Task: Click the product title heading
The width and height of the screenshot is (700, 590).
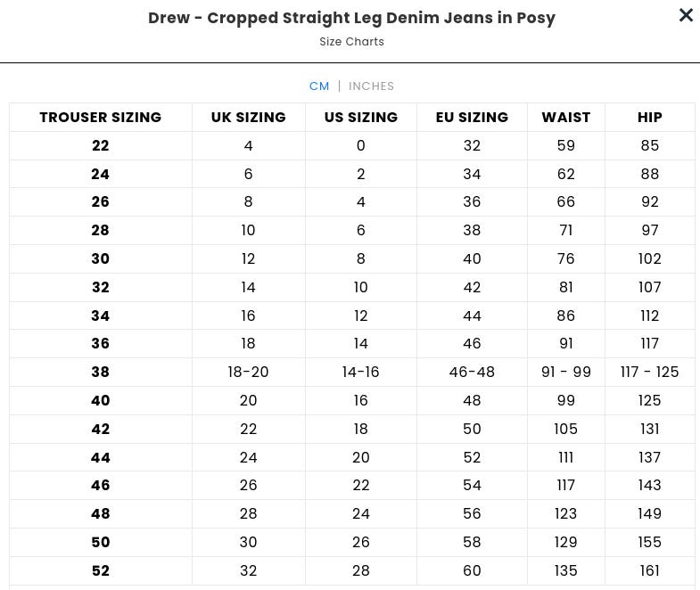Action: [x=351, y=18]
